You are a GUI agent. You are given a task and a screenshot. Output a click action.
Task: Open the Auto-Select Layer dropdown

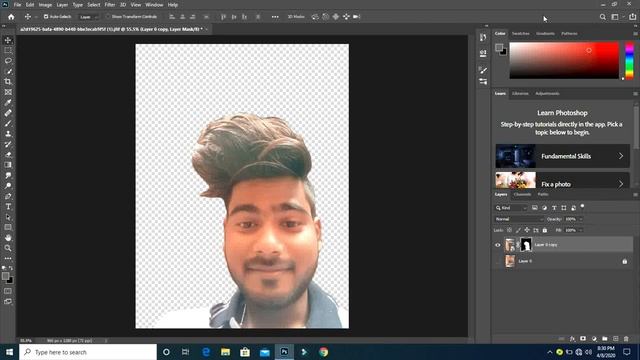(89, 17)
